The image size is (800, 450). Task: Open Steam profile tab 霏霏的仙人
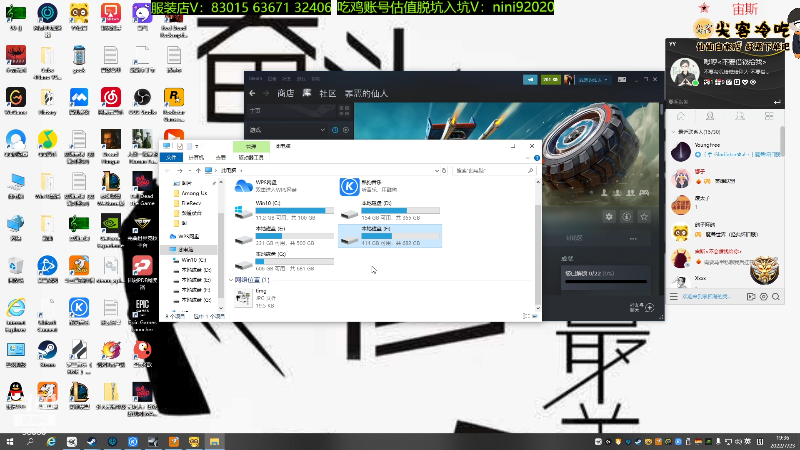click(366, 93)
